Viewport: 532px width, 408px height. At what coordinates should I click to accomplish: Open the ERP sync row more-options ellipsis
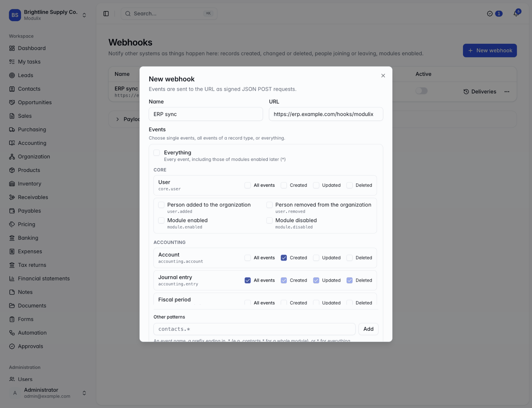click(x=507, y=92)
